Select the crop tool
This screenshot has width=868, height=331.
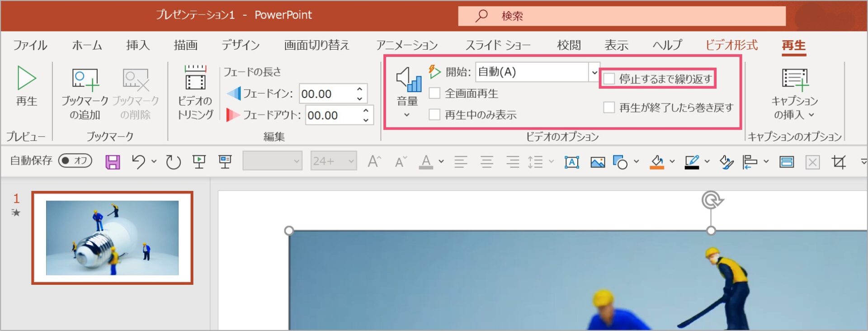[x=839, y=161]
